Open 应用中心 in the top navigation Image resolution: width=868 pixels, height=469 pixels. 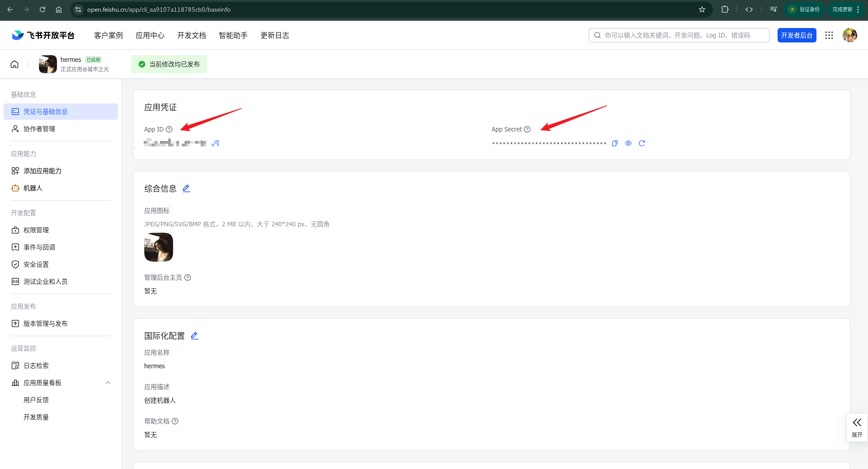click(x=150, y=35)
